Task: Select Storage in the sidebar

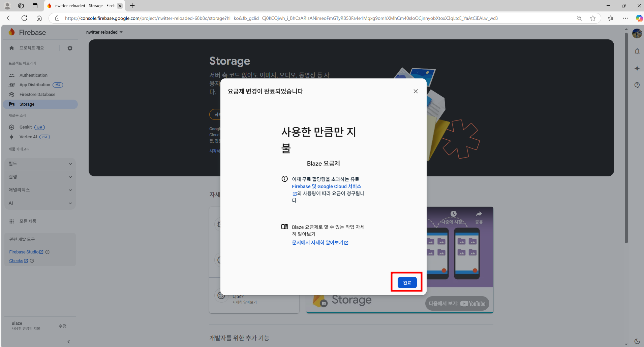Action: [40, 104]
